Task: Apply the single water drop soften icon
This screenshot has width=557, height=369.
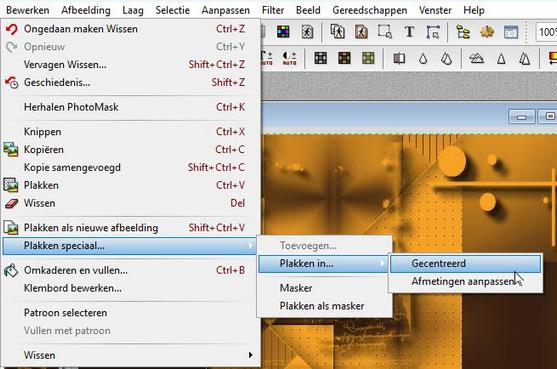Action: point(423,58)
